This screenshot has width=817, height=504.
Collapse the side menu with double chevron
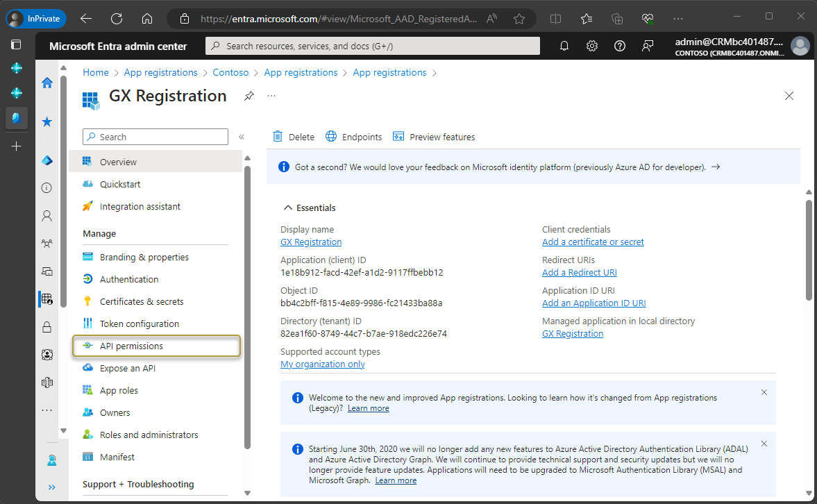point(242,137)
